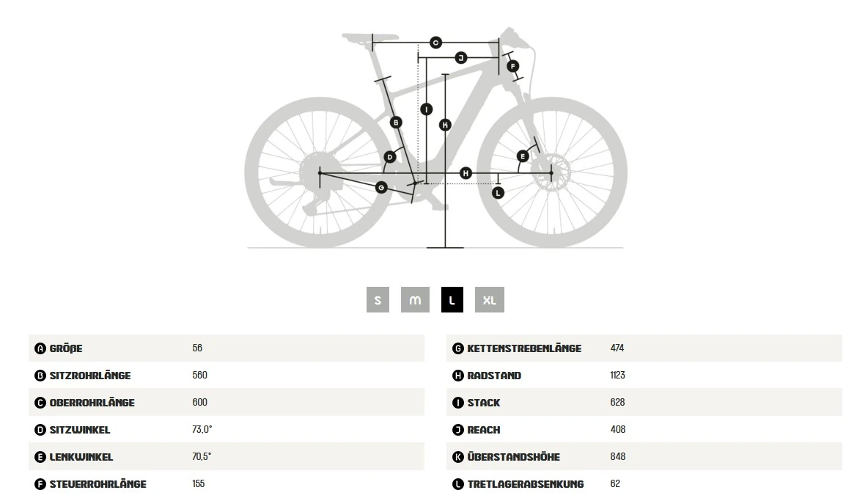Click the Überstandshöhe row label
This screenshot has width=868, height=501.
coord(514,457)
